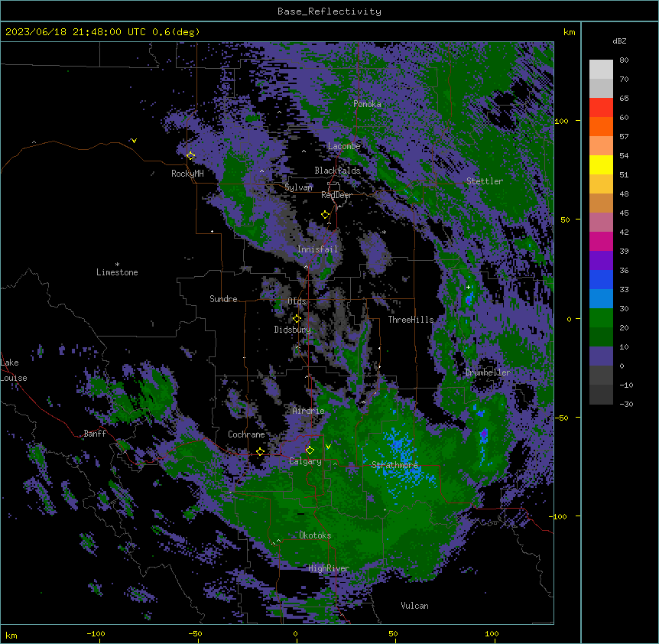Pick the bright yellow 54-51 dBZ swatch
659x644 pixels.
[x=601, y=164]
